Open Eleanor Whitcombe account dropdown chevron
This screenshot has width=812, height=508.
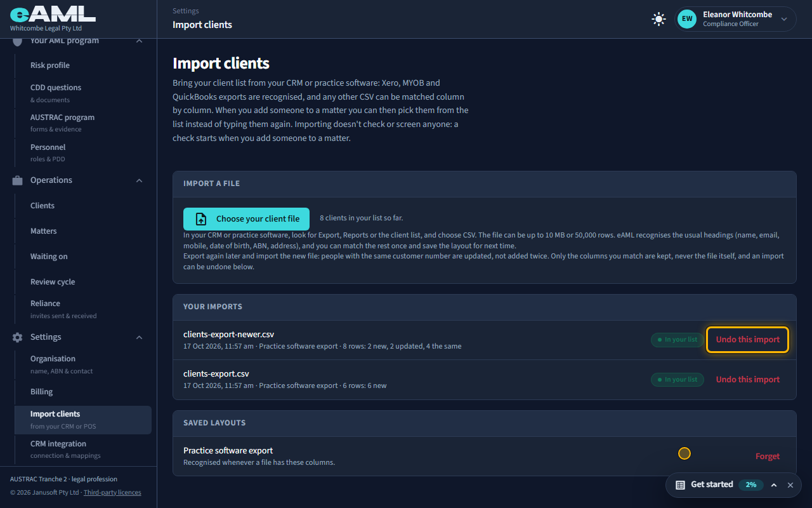[x=784, y=19]
